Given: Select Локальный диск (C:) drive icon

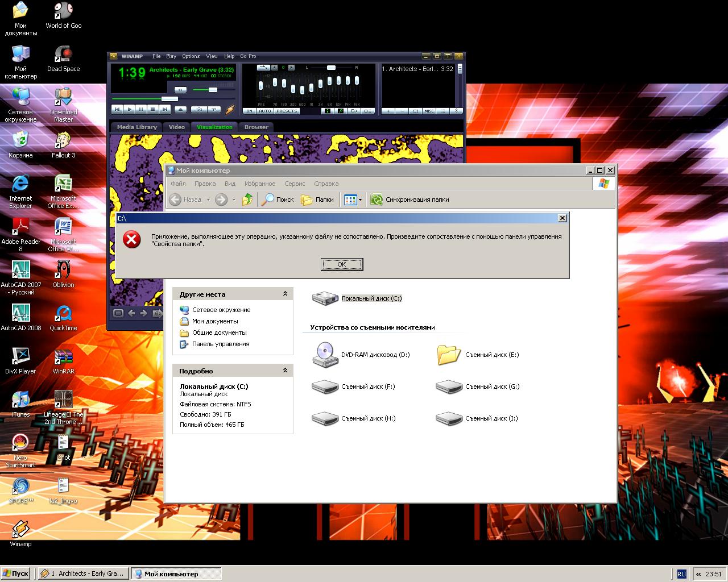Looking at the screenshot, I should (325, 298).
